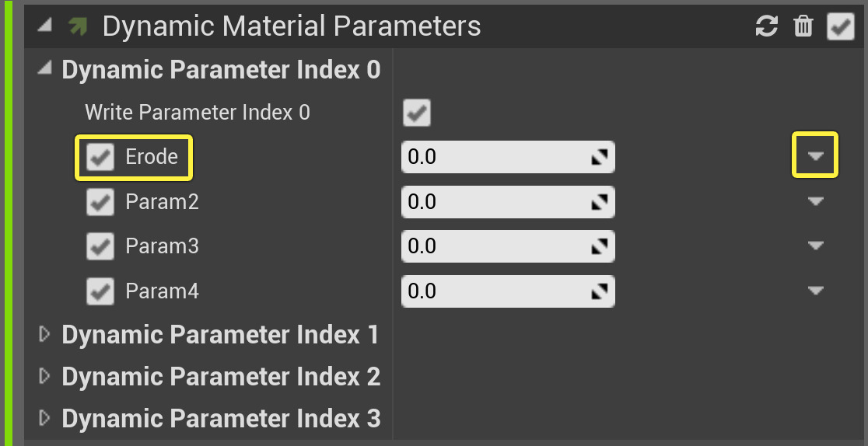
Task: Click the Param4 value input field
Action: coord(494,292)
